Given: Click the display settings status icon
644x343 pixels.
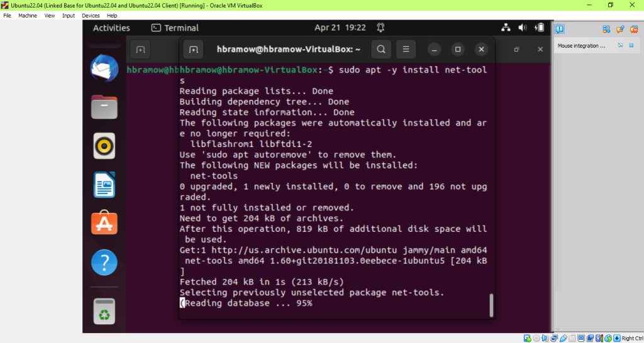Looking at the screenshot, I should pyautogui.click(x=581, y=338).
